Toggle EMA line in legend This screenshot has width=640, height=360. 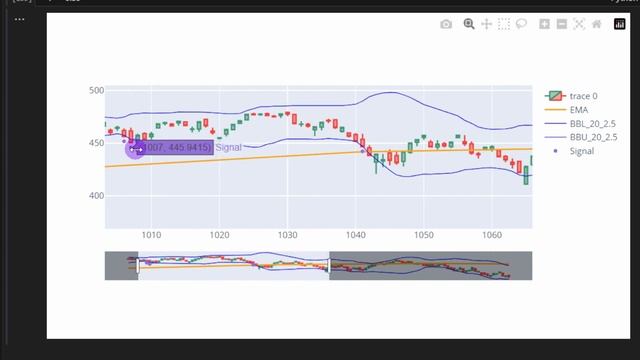point(567,110)
